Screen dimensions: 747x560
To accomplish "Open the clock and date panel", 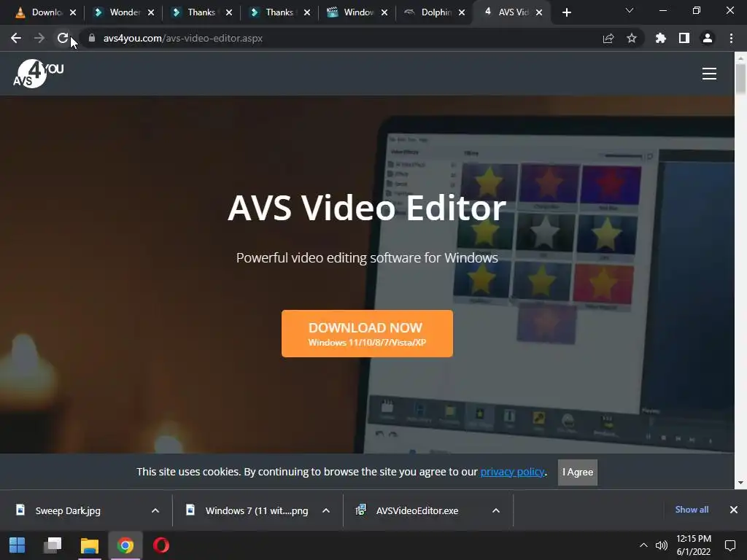I will pyautogui.click(x=694, y=545).
